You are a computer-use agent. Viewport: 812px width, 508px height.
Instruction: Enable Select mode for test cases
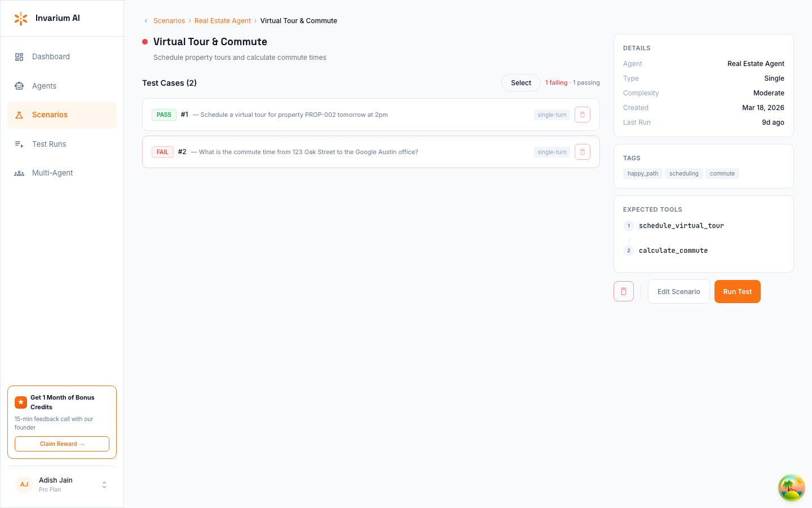[520, 82]
